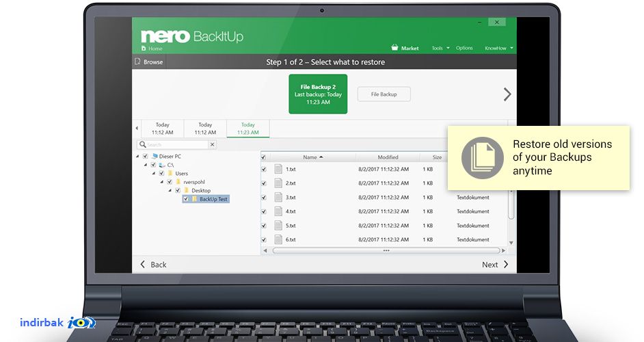Click the C:\ drive icon

[x=162, y=165]
